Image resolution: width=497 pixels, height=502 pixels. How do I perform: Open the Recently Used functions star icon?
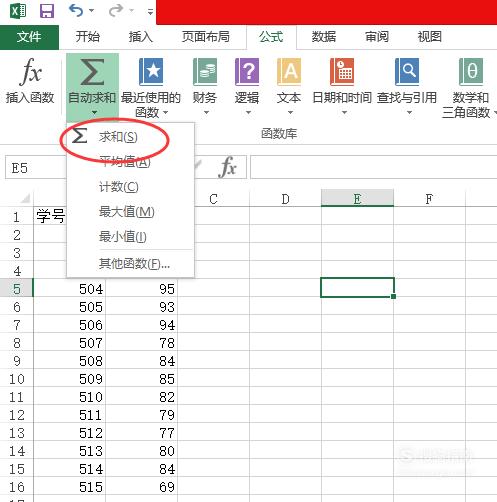point(151,72)
